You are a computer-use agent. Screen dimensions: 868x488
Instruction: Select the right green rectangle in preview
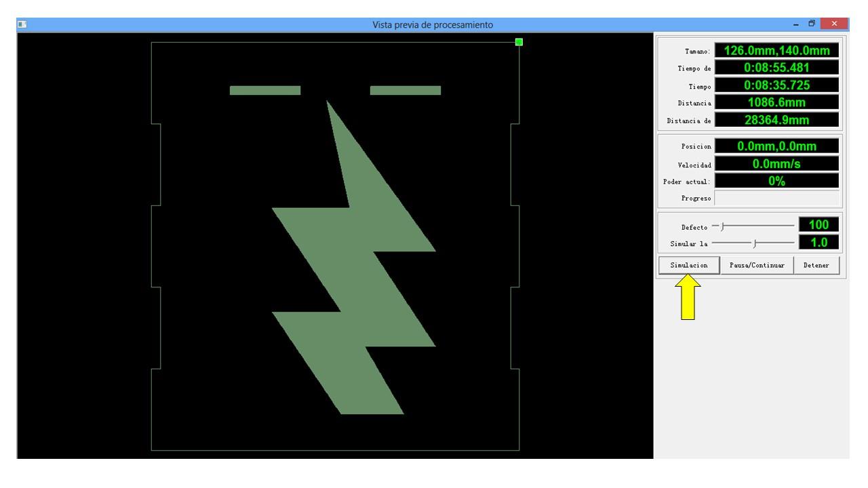coord(406,90)
